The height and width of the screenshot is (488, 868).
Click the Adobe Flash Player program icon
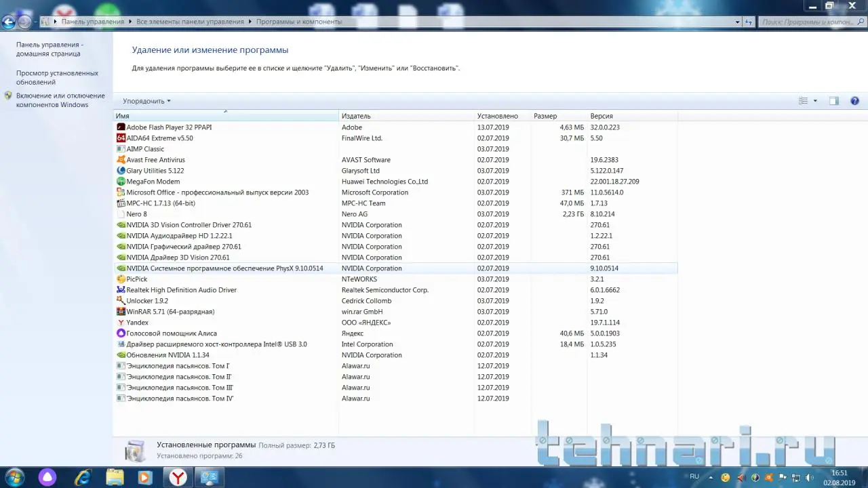click(121, 127)
